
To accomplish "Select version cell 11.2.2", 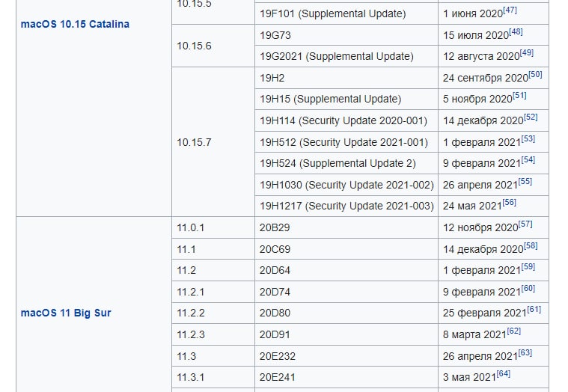I will click(x=213, y=313).
